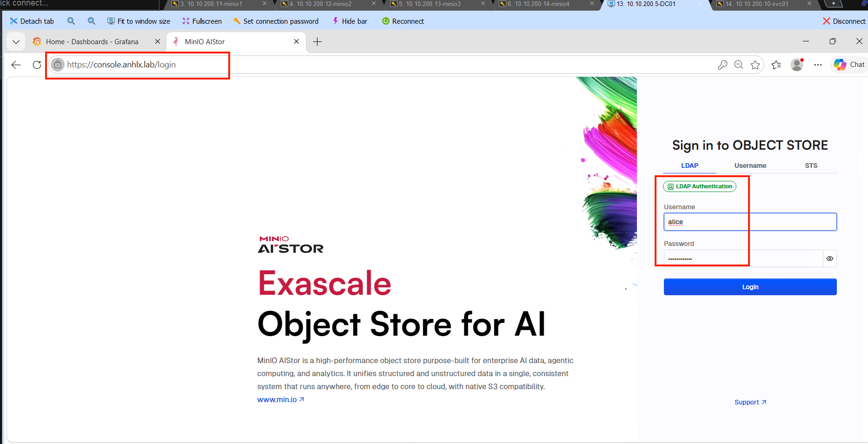This screenshot has height=444, width=868.
Task: Click the blue Login button
Action: [x=750, y=287]
